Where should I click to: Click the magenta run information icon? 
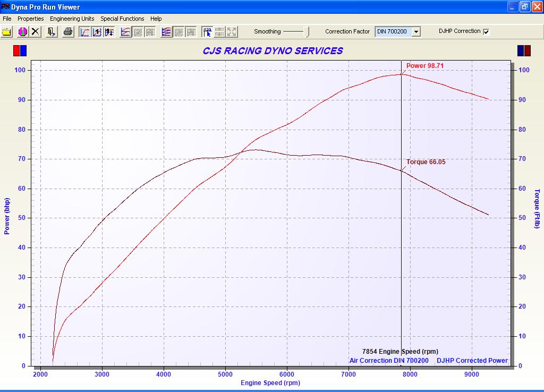pyautogui.click(x=22, y=32)
